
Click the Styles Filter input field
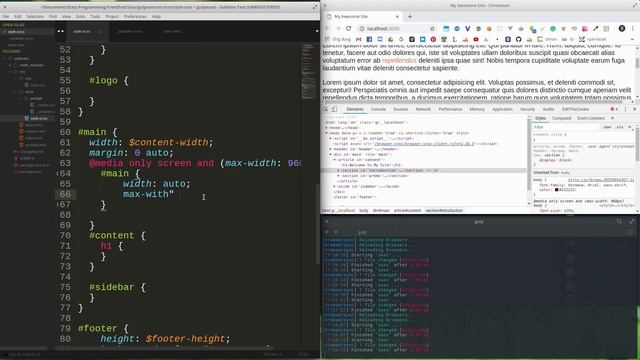point(566,127)
